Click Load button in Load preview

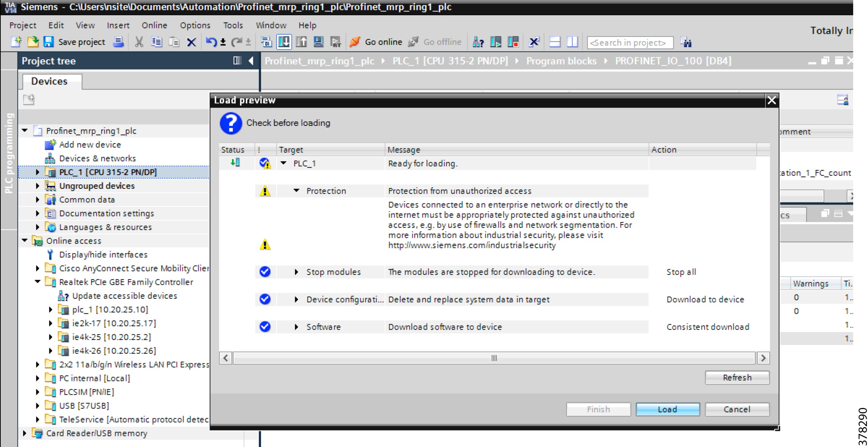[x=668, y=409]
